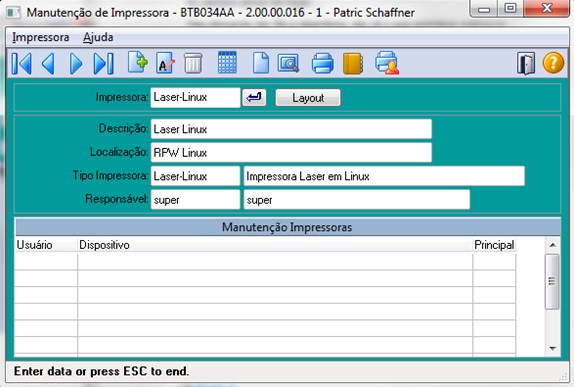Viewport: 574px width, 387px height.
Task: Click the blue printer toolbar icon
Action: 323,63
